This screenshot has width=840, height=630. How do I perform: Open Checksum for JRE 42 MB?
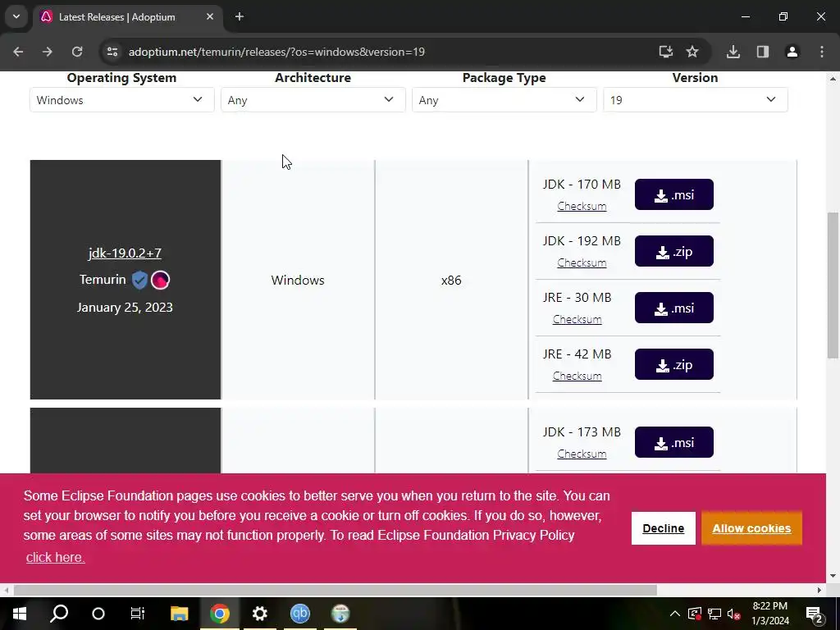coord(577,376)
